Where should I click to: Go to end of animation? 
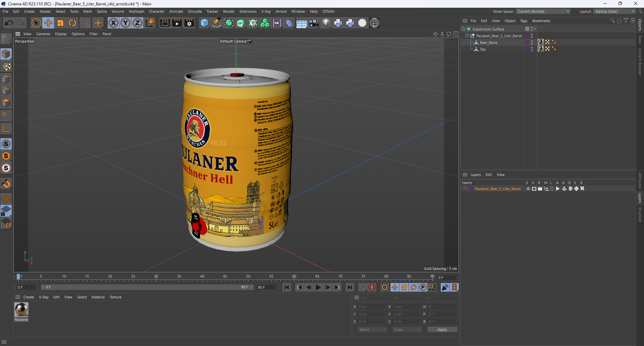point(350,287)
